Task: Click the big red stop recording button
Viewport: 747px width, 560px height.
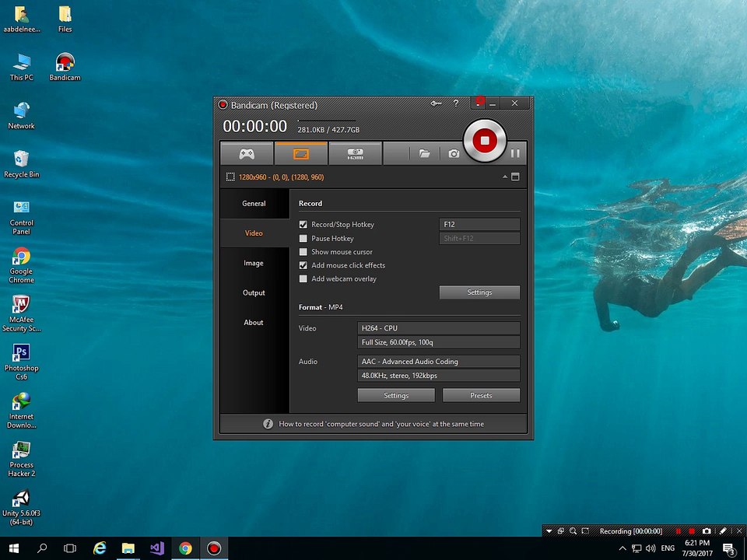Action: 485,141
